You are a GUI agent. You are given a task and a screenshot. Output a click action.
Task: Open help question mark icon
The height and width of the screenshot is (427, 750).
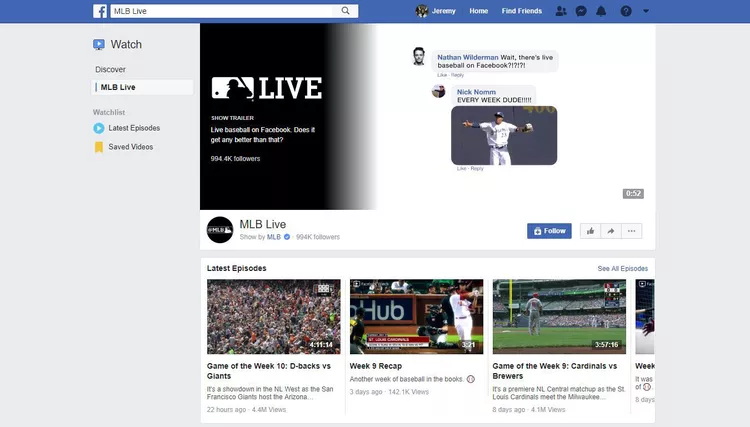coord(626,11)
